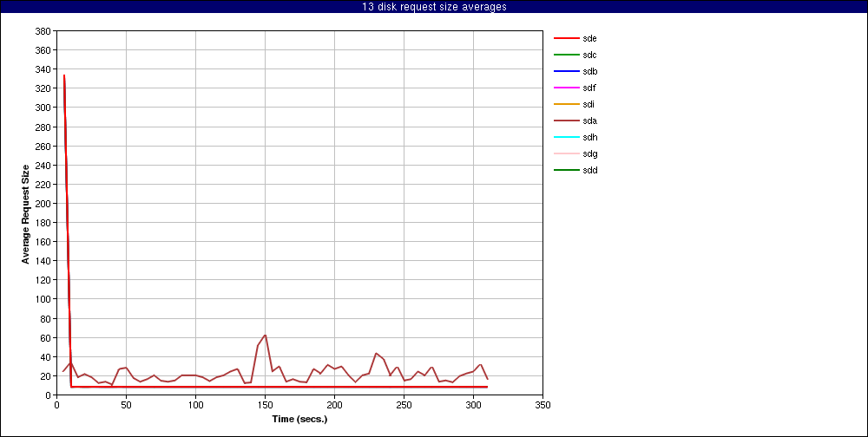868x437 pixels.
Task: Select the sde legend label
Action: (589, 39)
